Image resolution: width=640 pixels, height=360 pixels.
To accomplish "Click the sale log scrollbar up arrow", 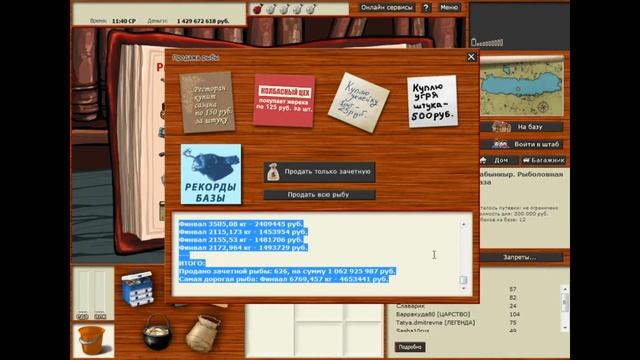I will (x=463, y=224).
